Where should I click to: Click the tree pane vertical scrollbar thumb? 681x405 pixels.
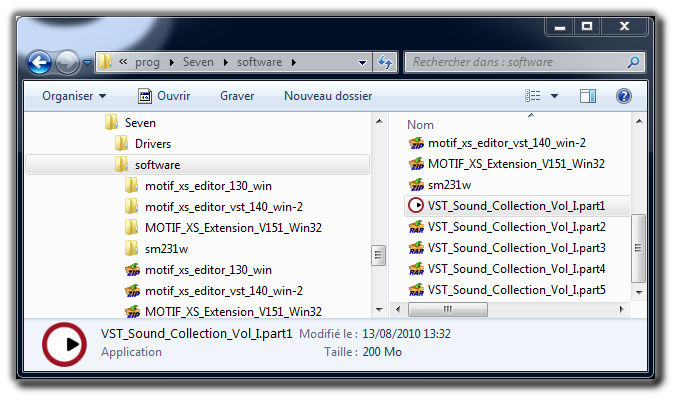(378, 255)
